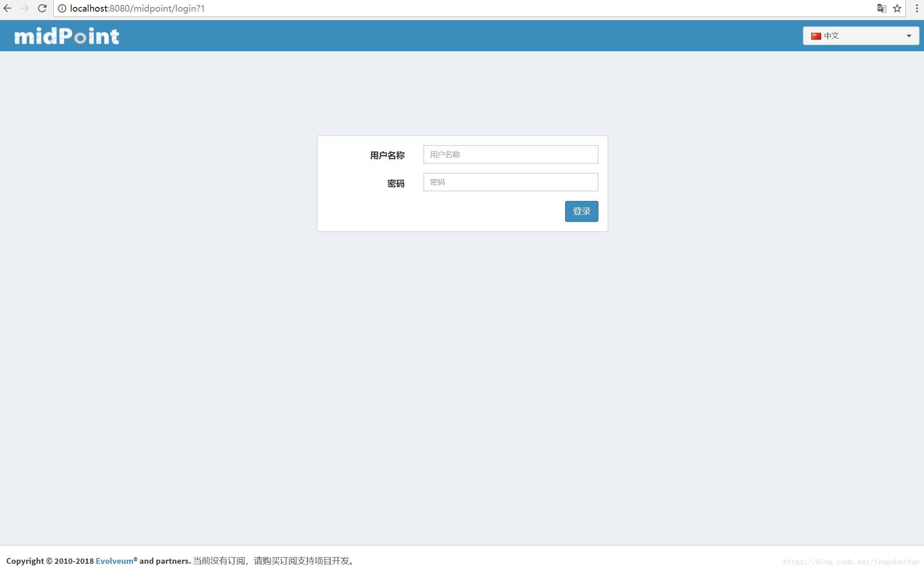924x570 pixels.
Task: Expand language selector via caret arrow
Action: coord(909,36)
